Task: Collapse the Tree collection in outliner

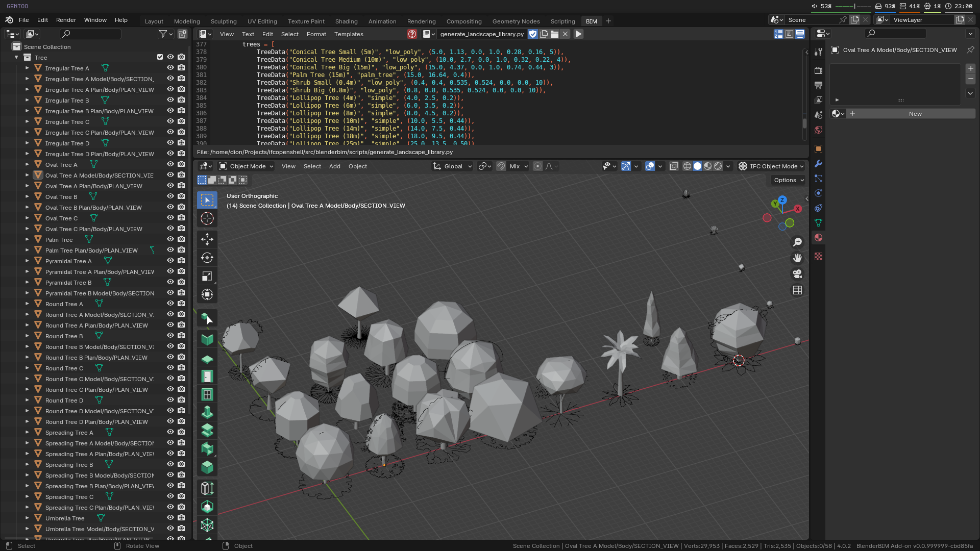Action: [17, 57]
